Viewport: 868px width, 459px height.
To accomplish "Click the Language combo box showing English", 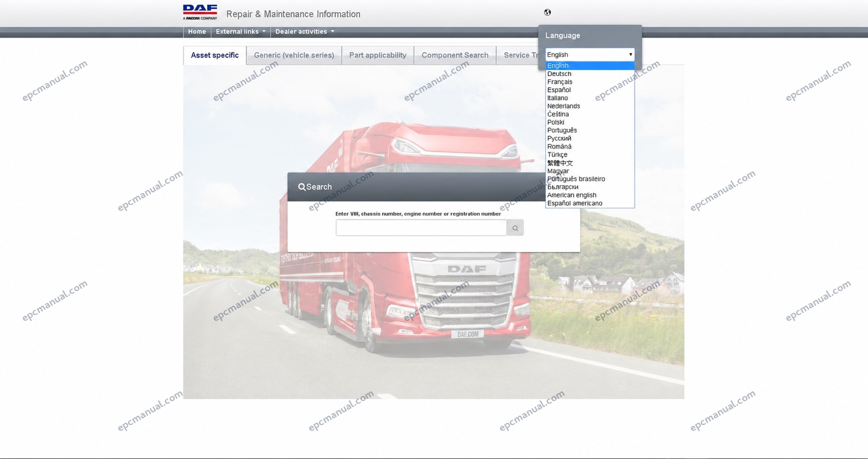I will pos(590,55).
